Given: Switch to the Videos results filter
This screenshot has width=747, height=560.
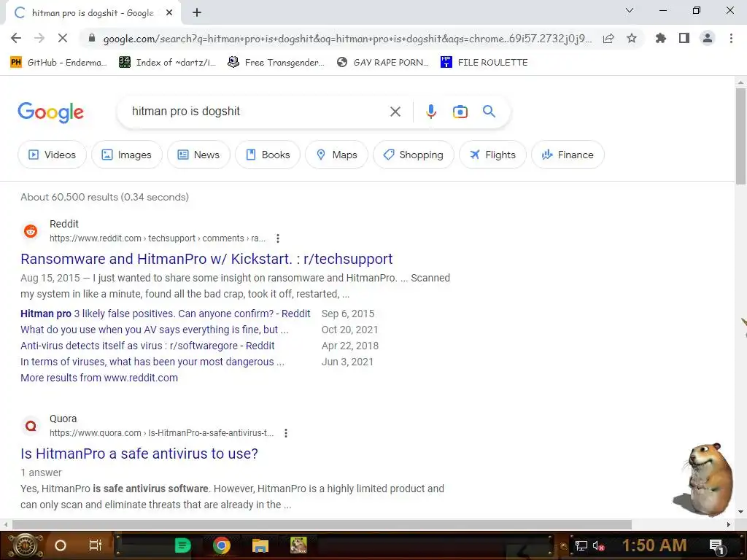Looking at the screenshot, I should [x=52, y=155].
